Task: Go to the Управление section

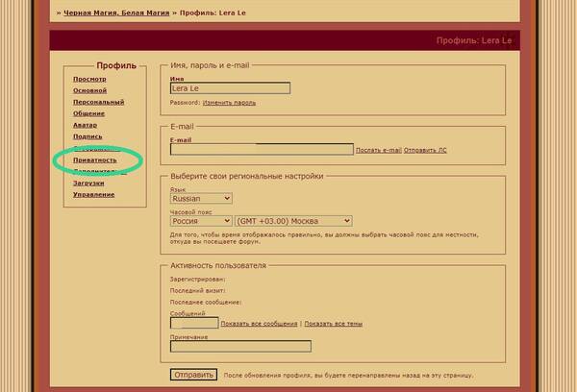Action: point(93,194)
